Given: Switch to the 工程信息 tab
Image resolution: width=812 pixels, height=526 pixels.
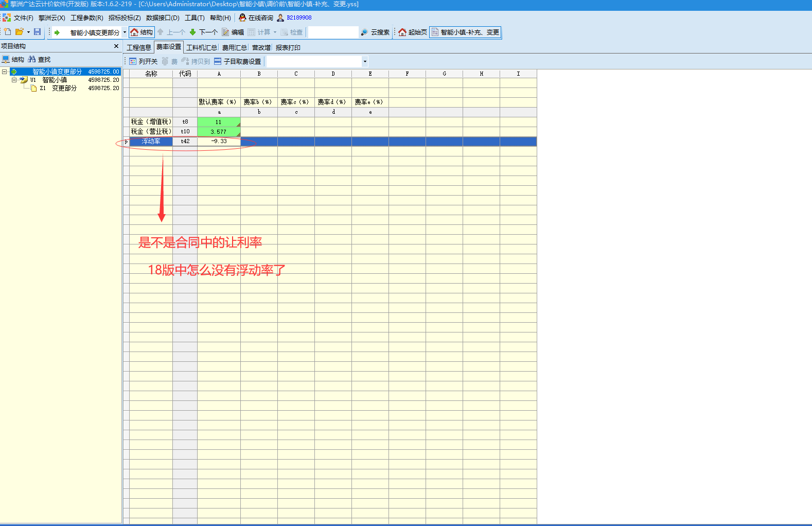Looking at the screenshot, I should pyautogui.click(x=139, y=47).
